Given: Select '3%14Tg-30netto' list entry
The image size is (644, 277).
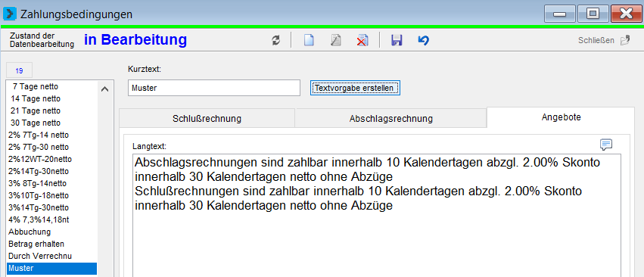Looking at the screenshot, I should (52, 207).
